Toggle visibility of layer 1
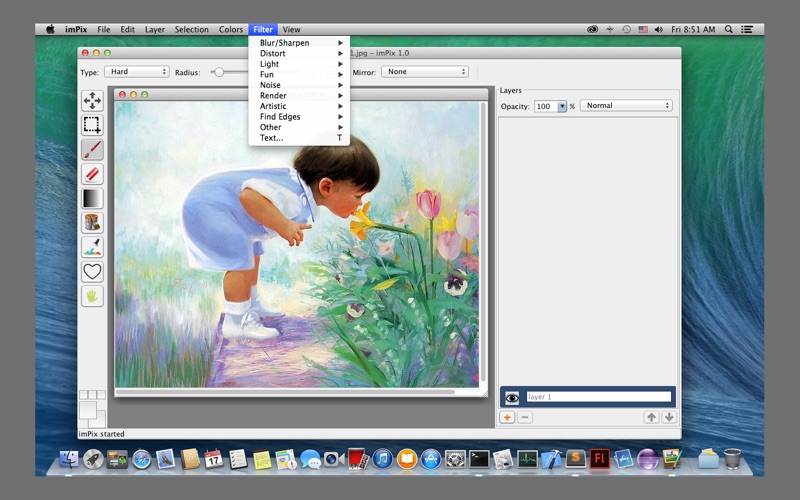The width and height of the screenshot is (800, 500). pos(512,397)
